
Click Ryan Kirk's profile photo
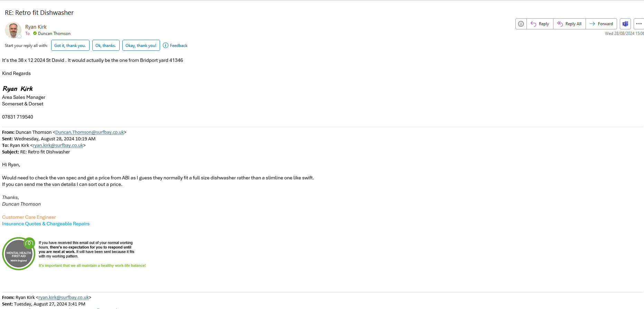pos(13,30)
